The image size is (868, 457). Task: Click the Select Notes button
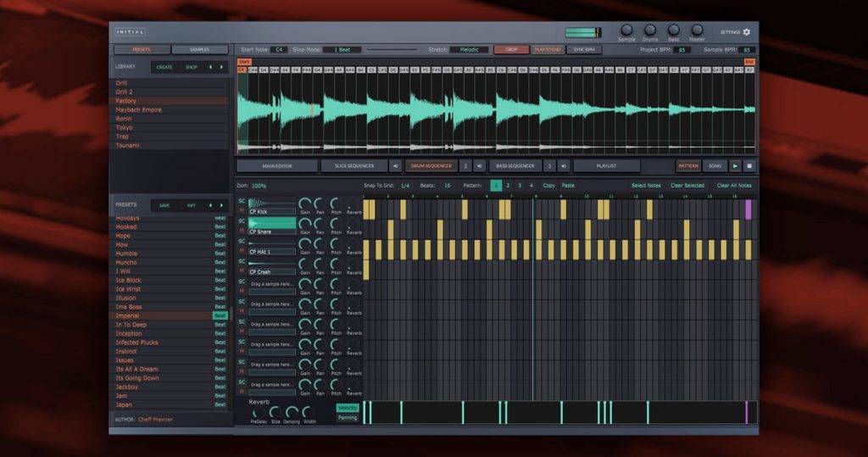click(x=646, y=186)
